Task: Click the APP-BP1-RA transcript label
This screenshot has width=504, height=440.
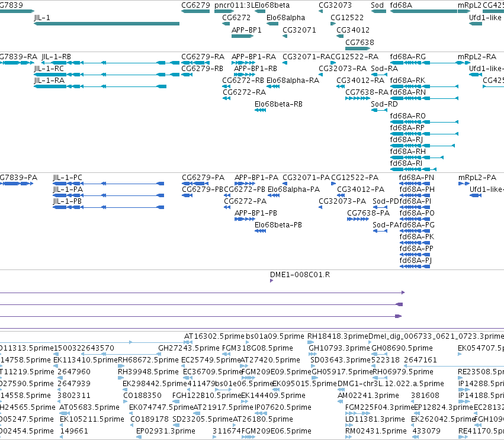Action: (254, 57)
